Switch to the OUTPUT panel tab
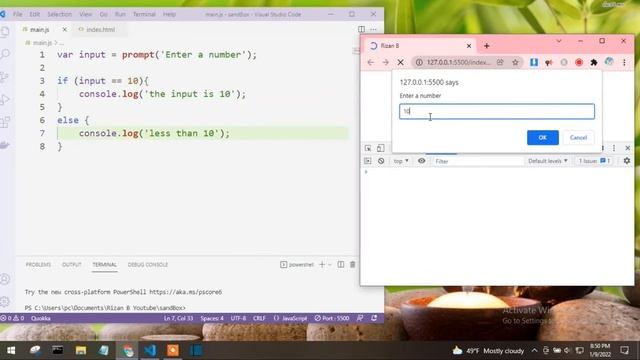The width and height of the screenshot is (640, 360). tap(72, 264)
